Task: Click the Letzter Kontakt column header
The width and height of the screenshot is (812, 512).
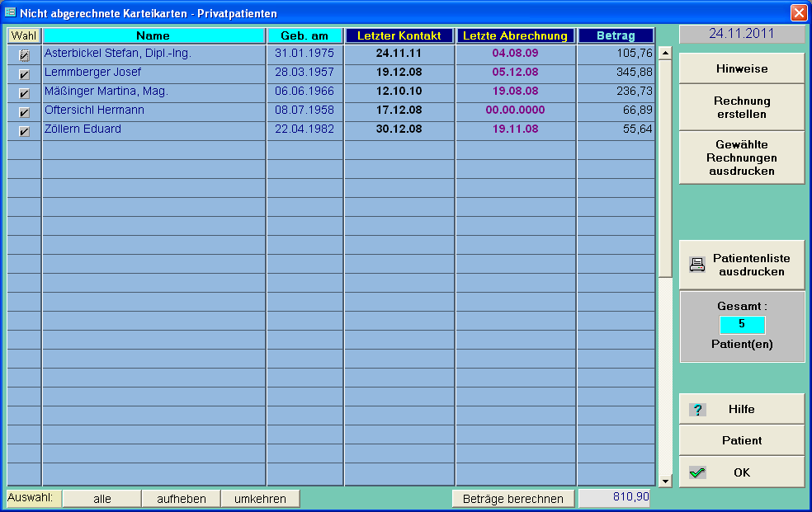Action: point(399,35)
